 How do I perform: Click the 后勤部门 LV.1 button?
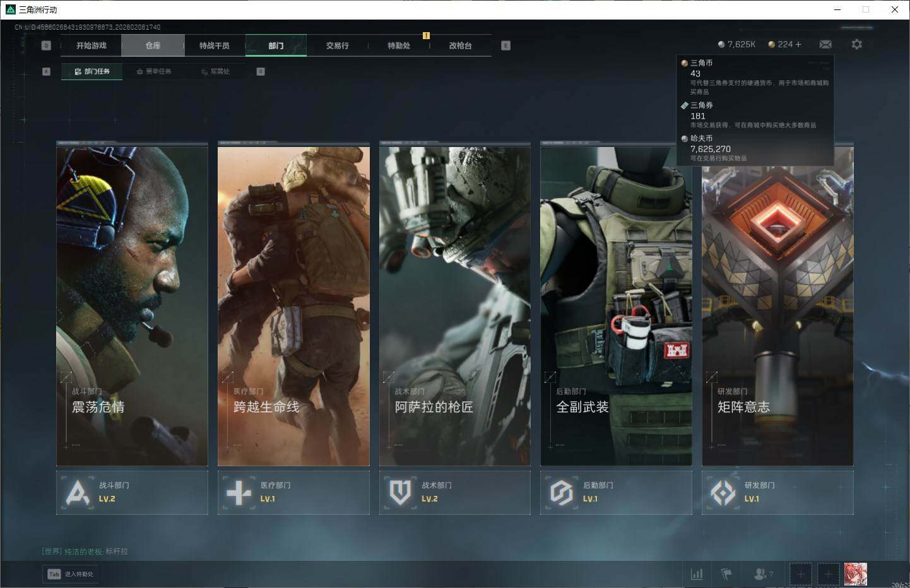616,492
